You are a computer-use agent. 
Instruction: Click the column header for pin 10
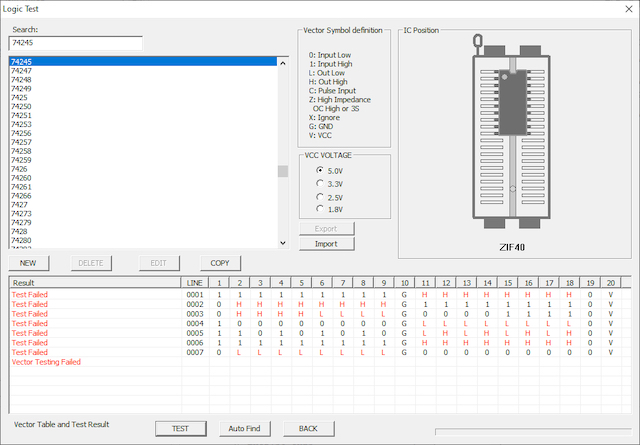pyautogui.click(x=404, y=283)
